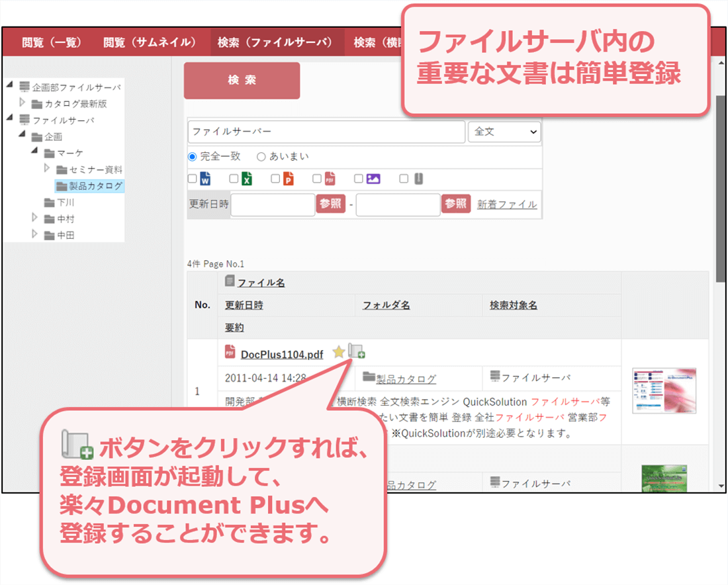Click the Excel file type icon

(247, 178)
